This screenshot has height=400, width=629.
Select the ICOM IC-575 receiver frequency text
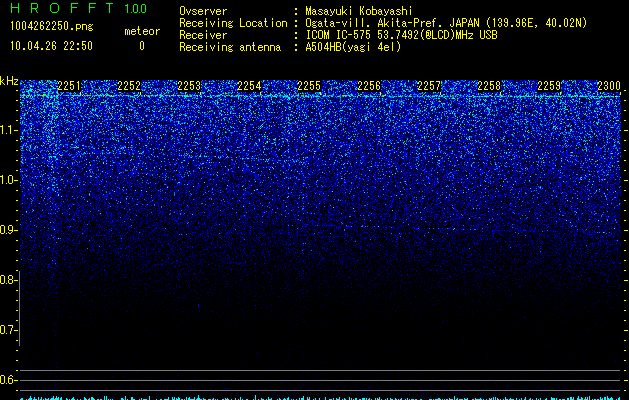401,35
